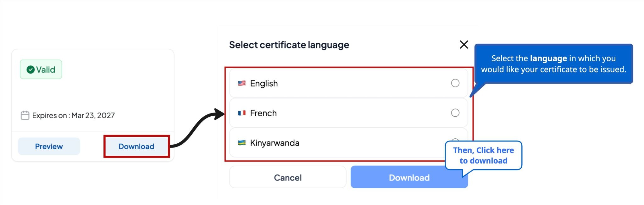This screenshot has height=205, width=644.
Task: Select the Kinyarwanda radio button
Action: [455, 140]
